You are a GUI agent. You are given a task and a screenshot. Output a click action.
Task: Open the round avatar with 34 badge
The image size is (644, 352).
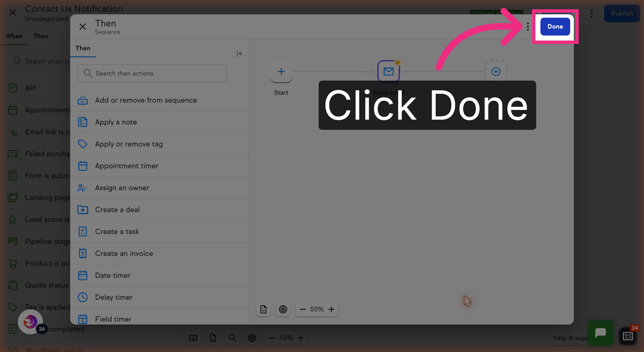[31, 322]
